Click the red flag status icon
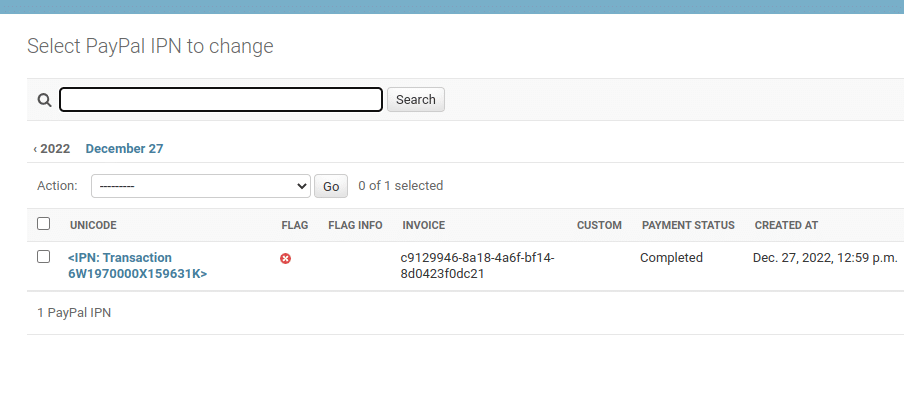This screenshot has width=904, height=414. pos(285,259)
